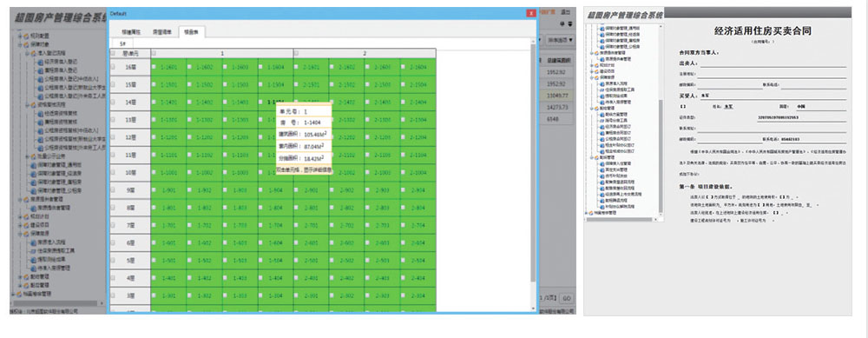Tick the checkbox for room 2-1604
This screenshot has width=868, height=338.
pyautogui.click(x=403, y=67)
